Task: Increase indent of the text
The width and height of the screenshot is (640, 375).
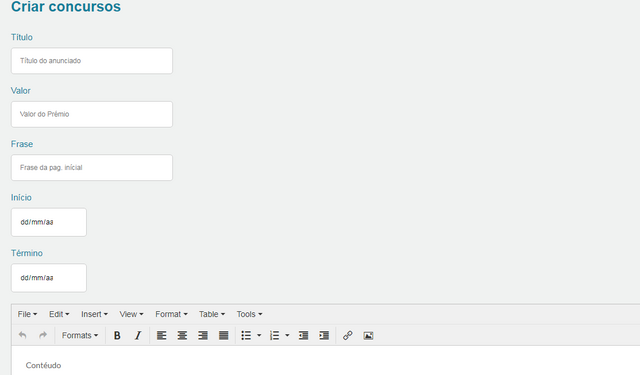Action: point(324,335)
